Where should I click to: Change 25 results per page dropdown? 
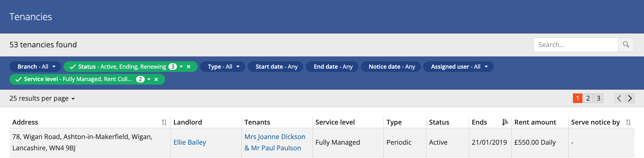(x=42, y=98)
